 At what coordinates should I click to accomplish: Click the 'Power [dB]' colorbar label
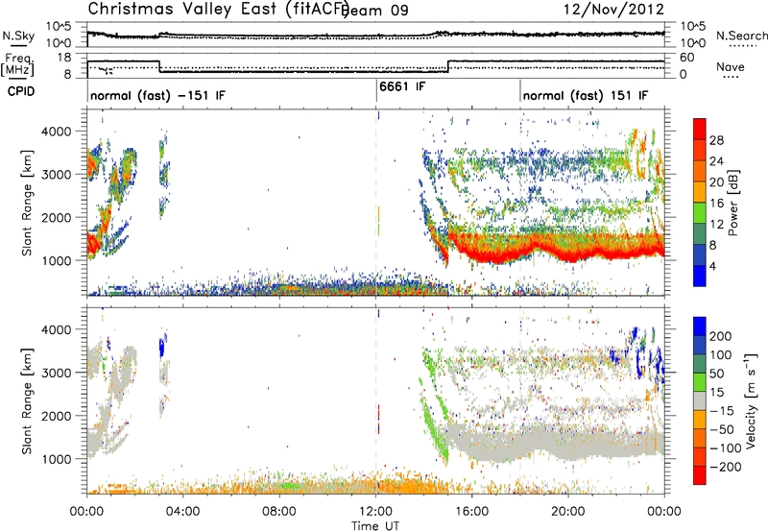click(732, 203)
